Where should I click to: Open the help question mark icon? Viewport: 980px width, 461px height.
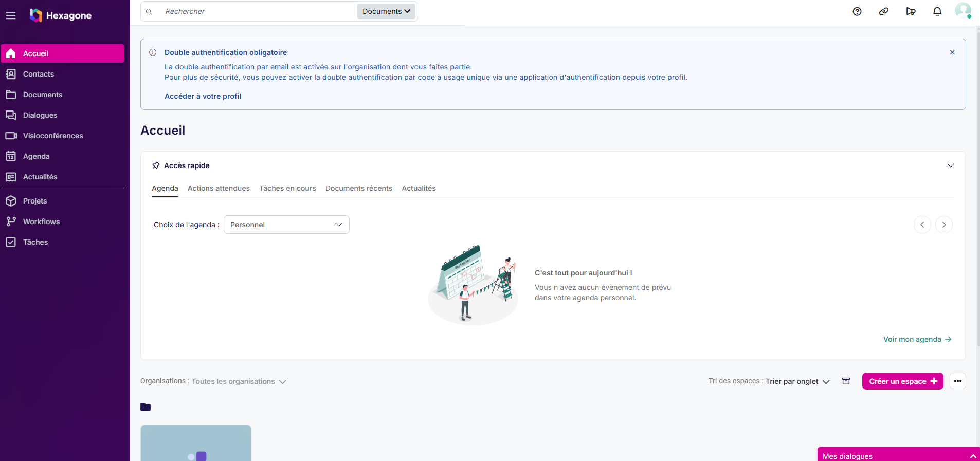(857, 11)
